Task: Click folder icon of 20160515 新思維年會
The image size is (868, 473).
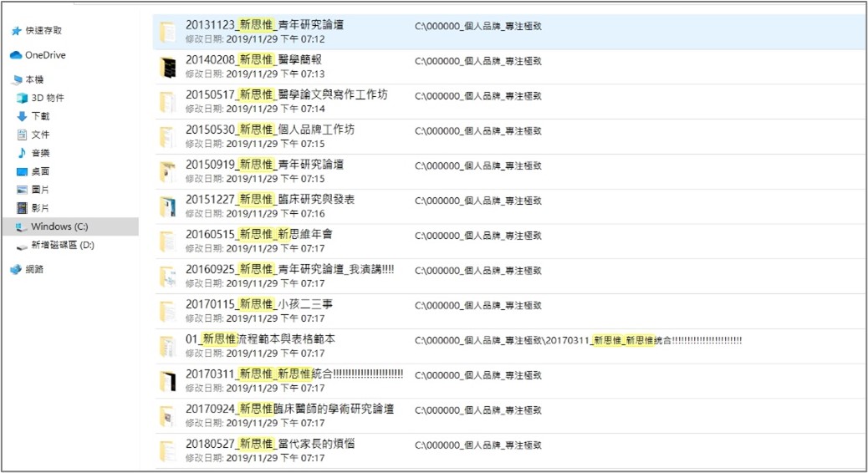Action: pyautogui.click(x=167, y=242)
